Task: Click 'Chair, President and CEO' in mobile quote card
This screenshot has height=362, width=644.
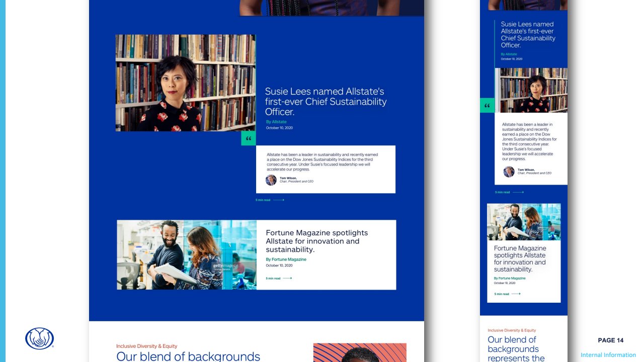Action: coord(534,173)
